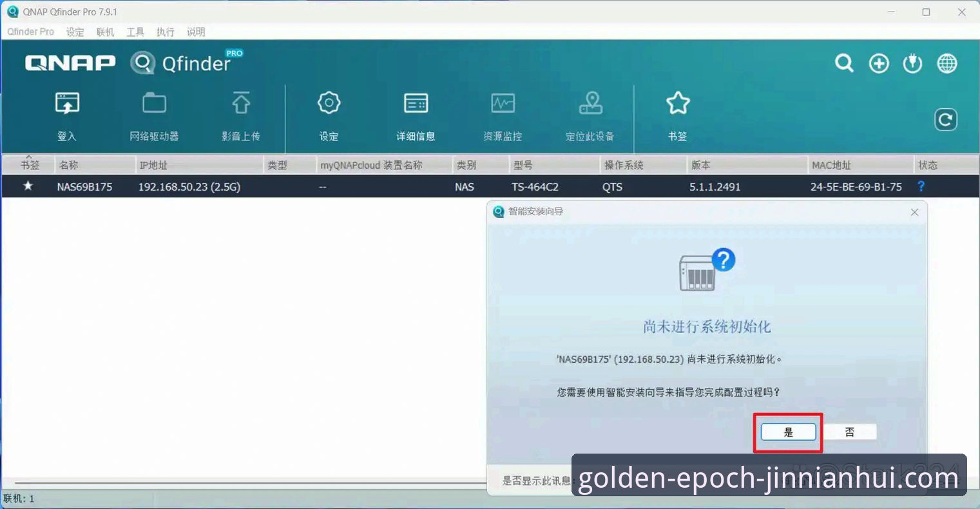Screen dimensions: 980x509
Task: Maximize the Qfinder Pro window
Action: pyautogui.click(x=926, y=12)
